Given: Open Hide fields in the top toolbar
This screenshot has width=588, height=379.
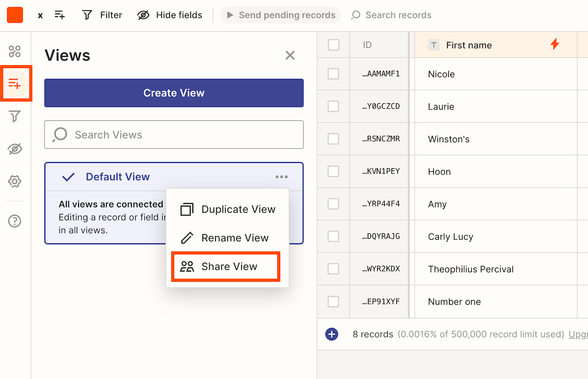Looking at the screenshot, I should (x=170, y=15).
